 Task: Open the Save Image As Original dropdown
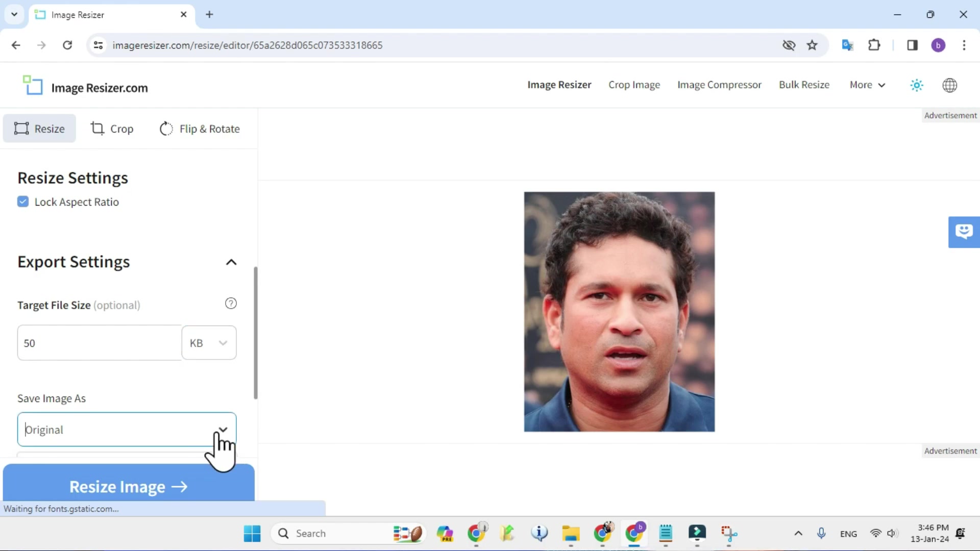tap(127, 430)
